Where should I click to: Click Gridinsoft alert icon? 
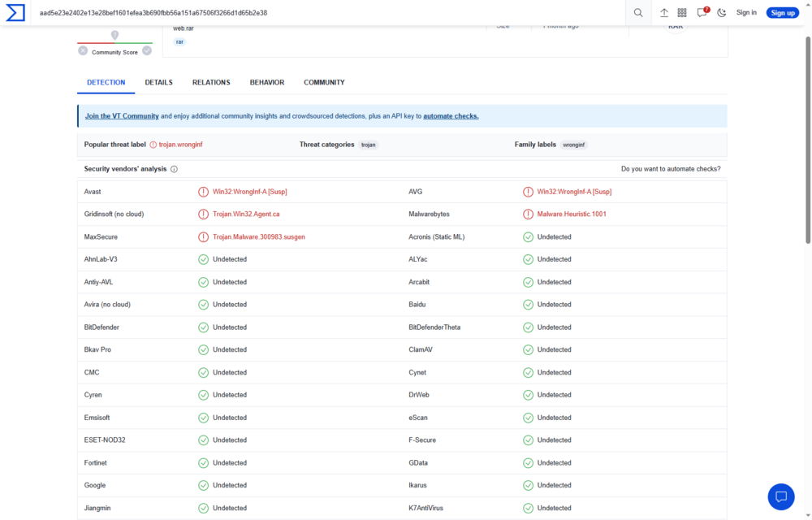[x=203, y=214]
